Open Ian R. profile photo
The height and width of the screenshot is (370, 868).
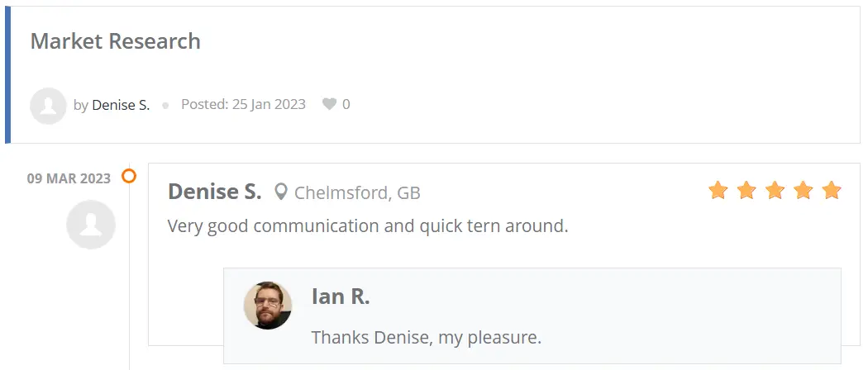(x=268, y=306)
